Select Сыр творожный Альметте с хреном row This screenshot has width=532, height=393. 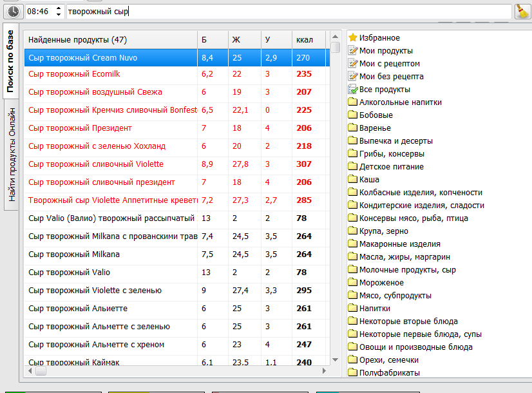coord(176,344)
